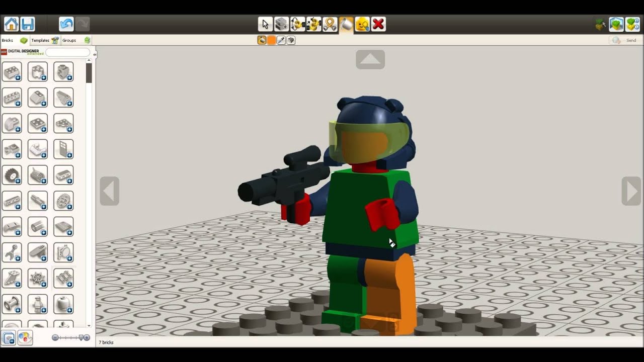This screenshot has height=362, width=644.
Task: Choose the paint bucket sub-tool
Action: (x=262, y=40)
